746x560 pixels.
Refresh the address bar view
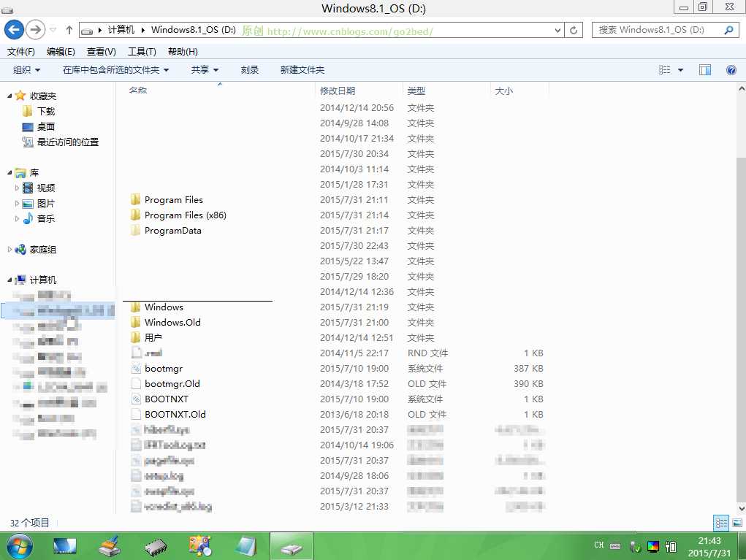tap(574, 31)
